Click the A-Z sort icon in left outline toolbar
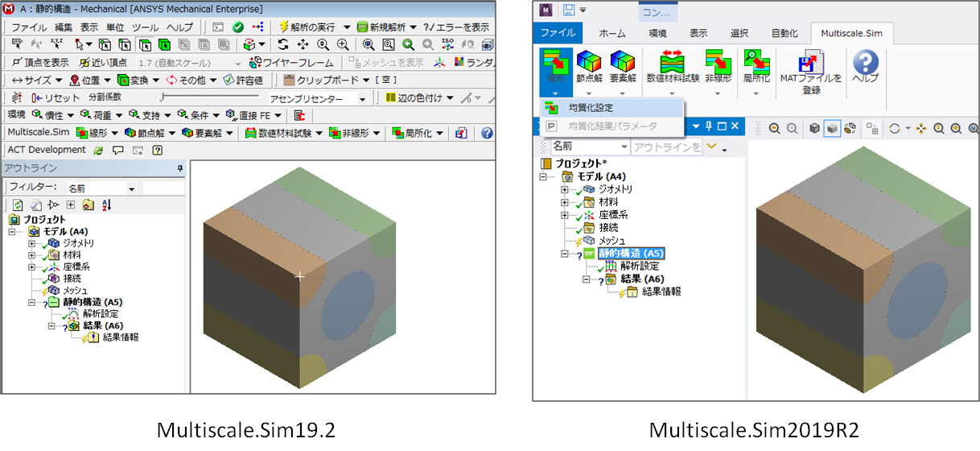The height and width of the screenshot is (451, 980). [106, 205]
